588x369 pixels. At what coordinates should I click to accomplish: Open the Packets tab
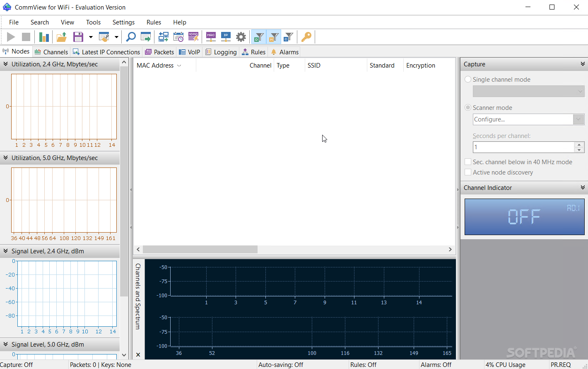click(x=159, y=52)
